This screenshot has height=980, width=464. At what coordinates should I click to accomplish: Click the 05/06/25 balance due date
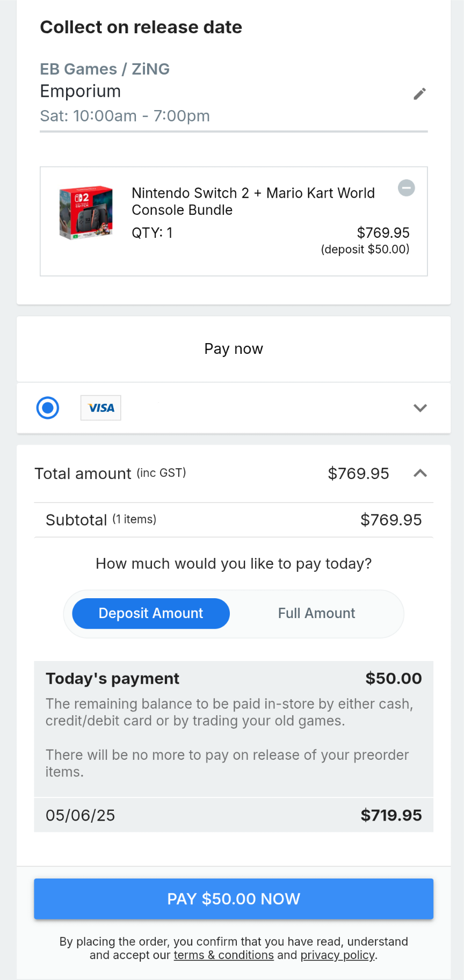click(81, 815)
